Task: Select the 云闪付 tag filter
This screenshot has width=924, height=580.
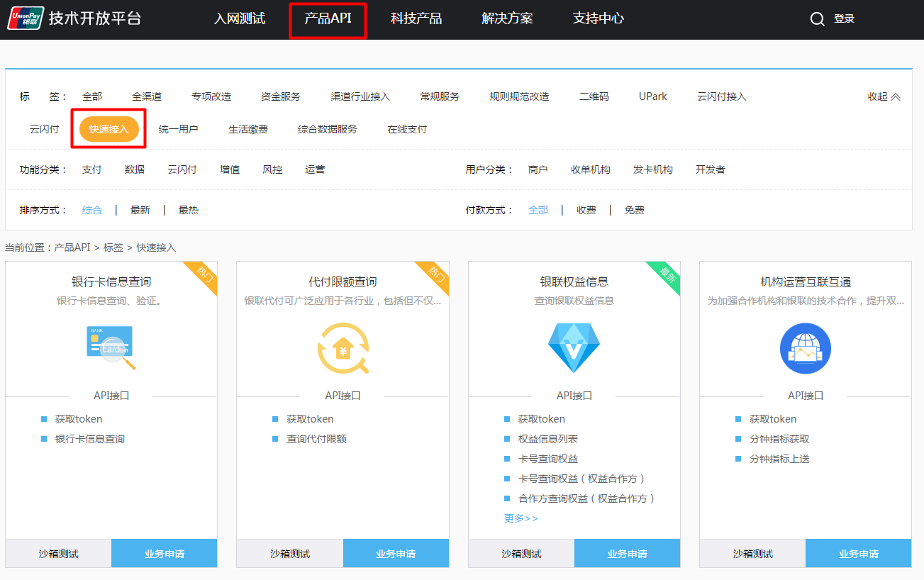Action: coord(44,129)
